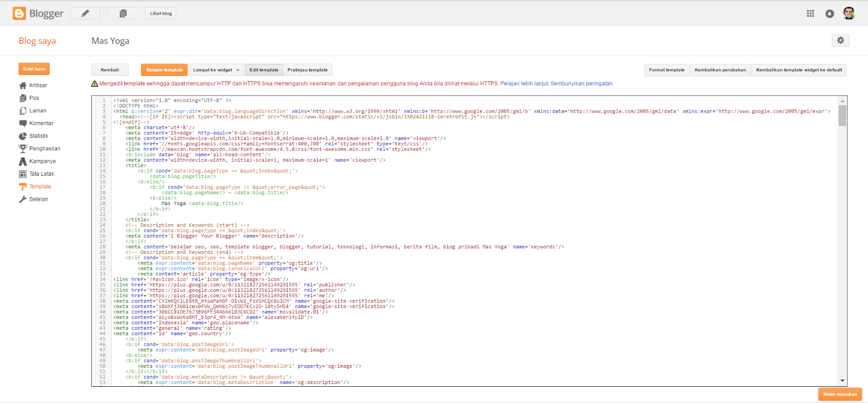Go to Penghasilan in sidebar
The height and width of the screenshot is (403, 868).
click(45, 149)
